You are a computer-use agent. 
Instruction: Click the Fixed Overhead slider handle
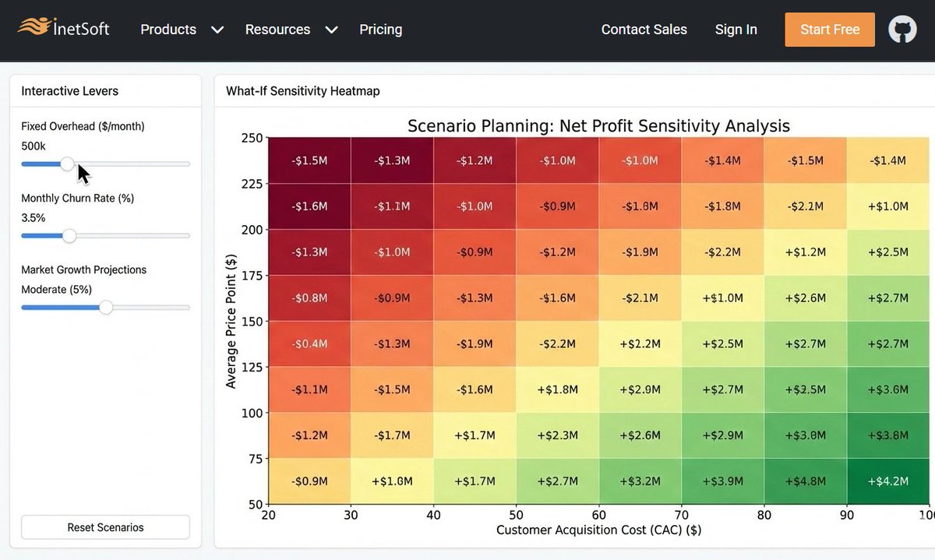point(68,164)
